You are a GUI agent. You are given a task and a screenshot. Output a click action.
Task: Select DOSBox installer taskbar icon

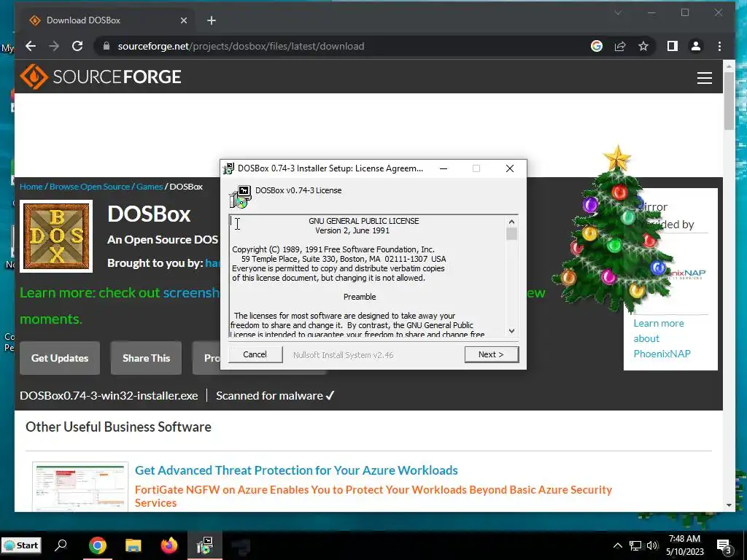click(x=205, y=545)
